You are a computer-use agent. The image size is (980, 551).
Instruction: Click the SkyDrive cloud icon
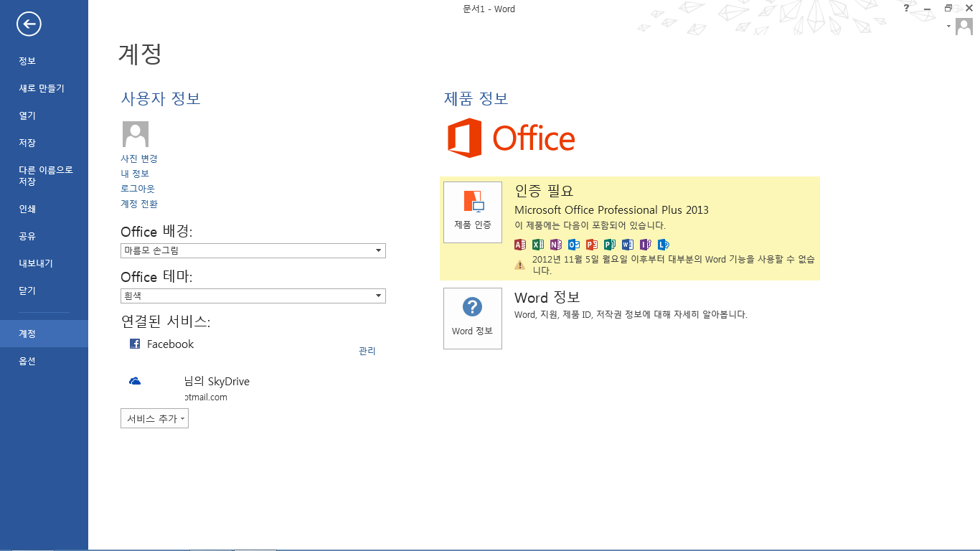(135, 382)
